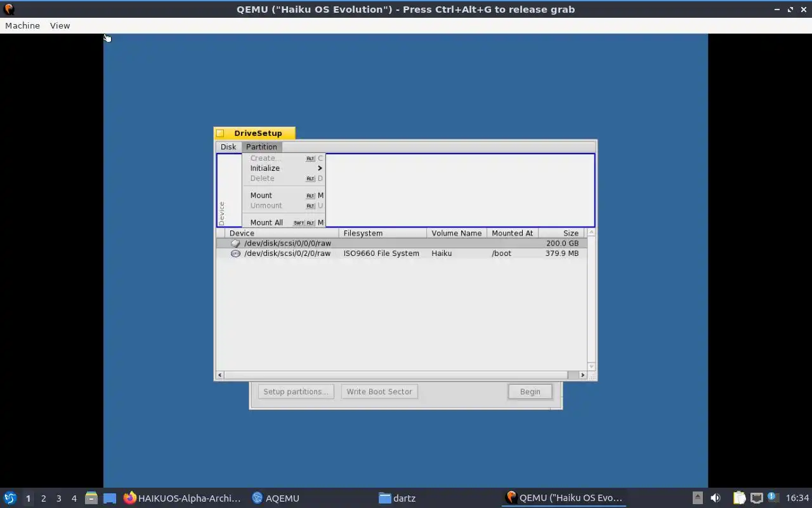Click the Filesystem column header
Screen dimensions: 812x508
click(383, 233)
